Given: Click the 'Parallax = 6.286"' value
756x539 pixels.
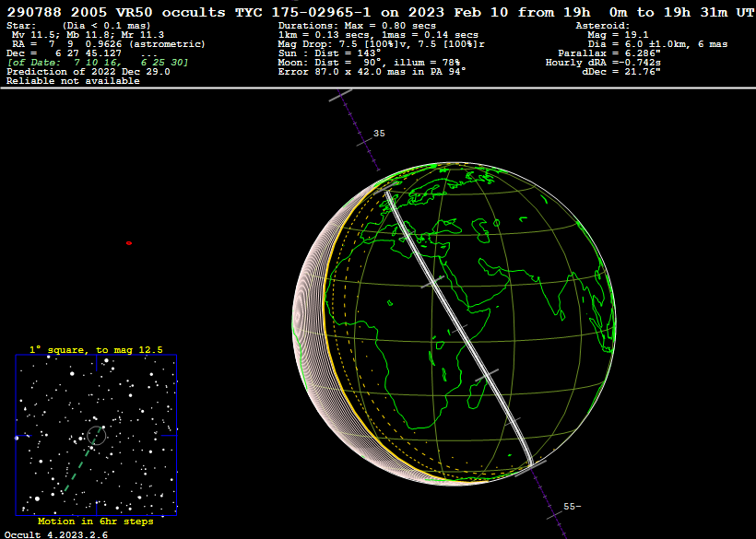Looking at the screenshot, I should coord(609,53).
